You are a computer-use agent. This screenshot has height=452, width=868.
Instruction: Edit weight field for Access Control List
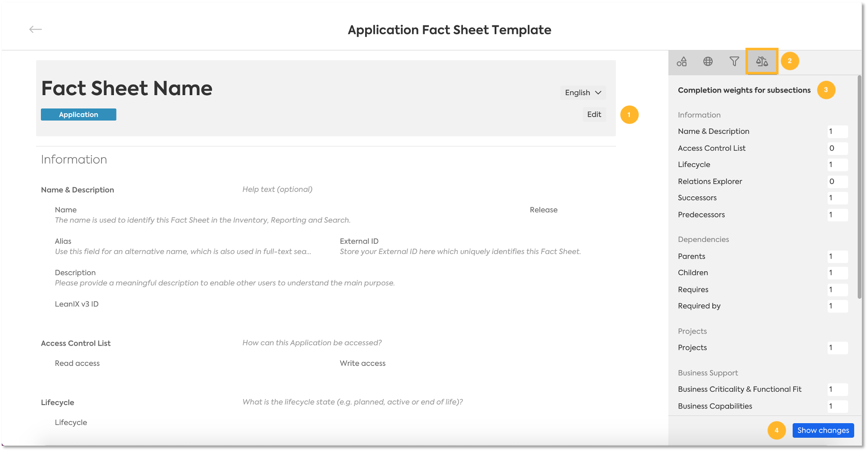tap(837, 148)
